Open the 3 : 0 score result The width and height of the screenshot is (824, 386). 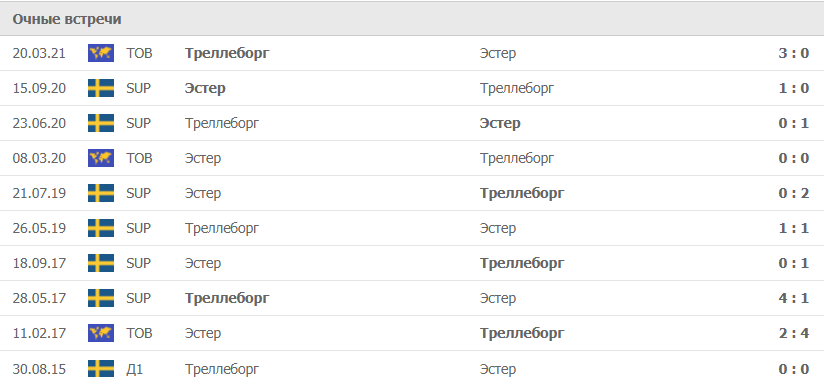[x=794, y=53]
